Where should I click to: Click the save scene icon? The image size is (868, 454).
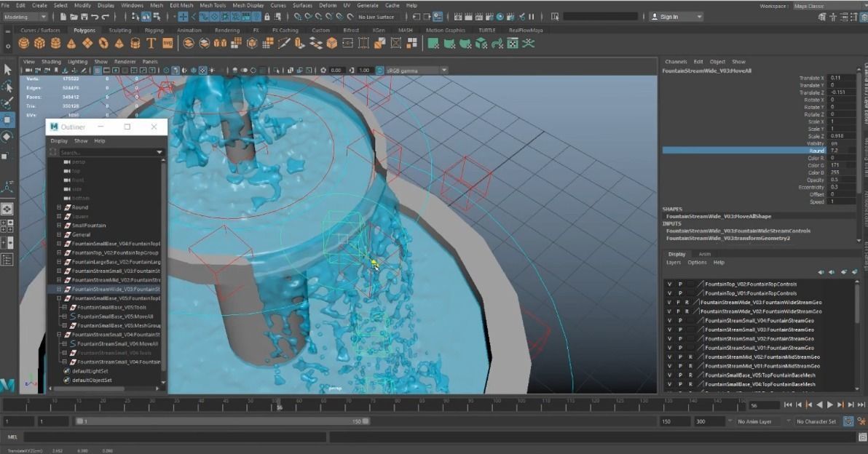(x=84, y=17)
